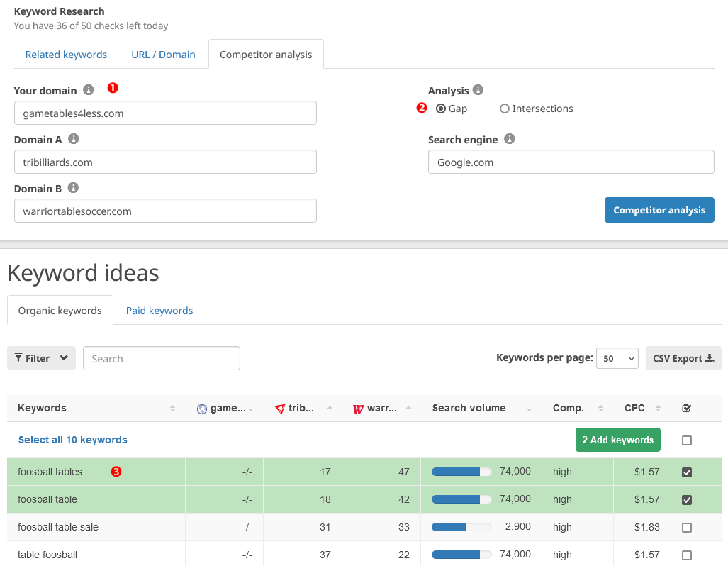
Task: Tick checkbox in Select all 10 keywords row
Action: tap(687, 440)
